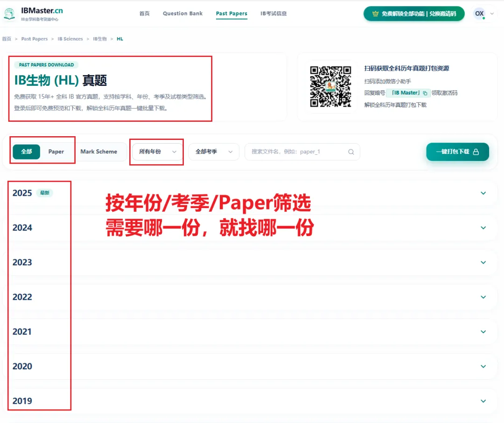Select the Paper filter tab

(x=56, y=152)
